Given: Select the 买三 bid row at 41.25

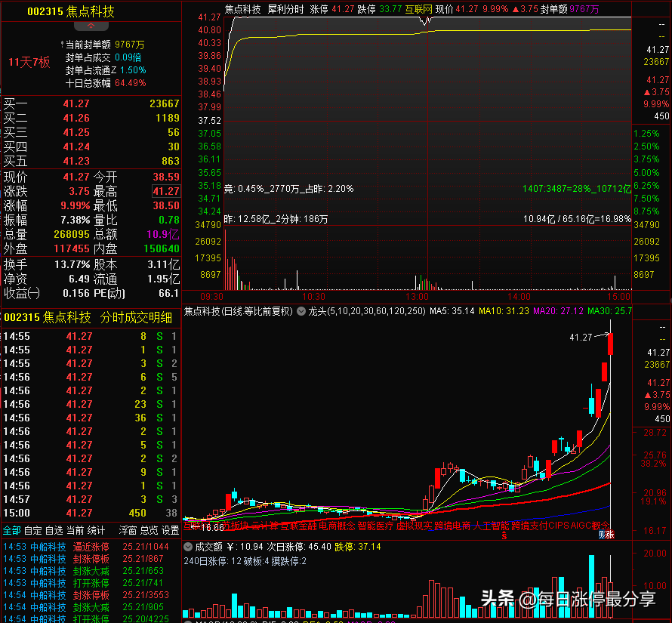Looking at the screenshot, I should click(91, 132).
